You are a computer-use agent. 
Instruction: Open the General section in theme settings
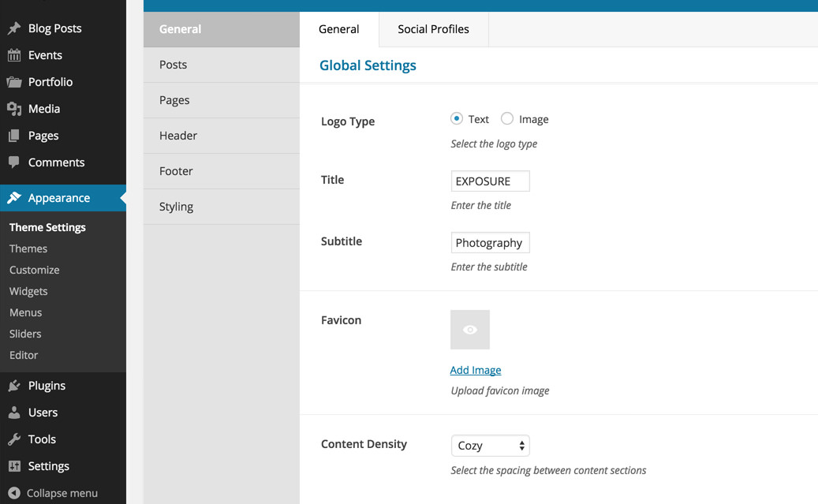pos(222,29)
